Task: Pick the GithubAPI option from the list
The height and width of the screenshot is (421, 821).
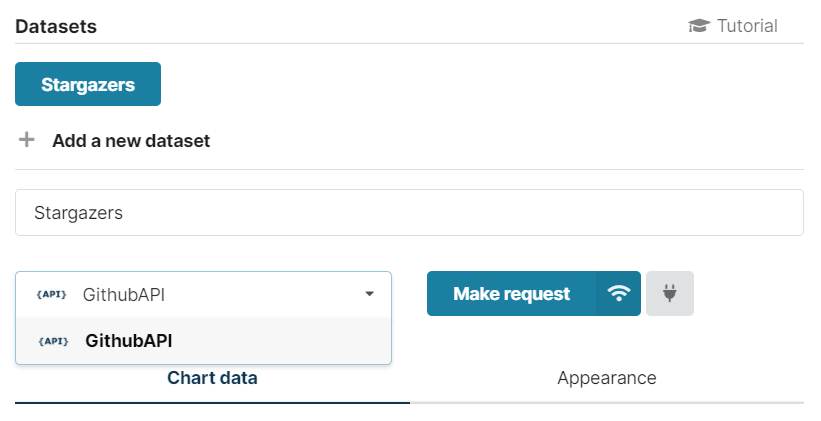Action: tap(129, 341)
